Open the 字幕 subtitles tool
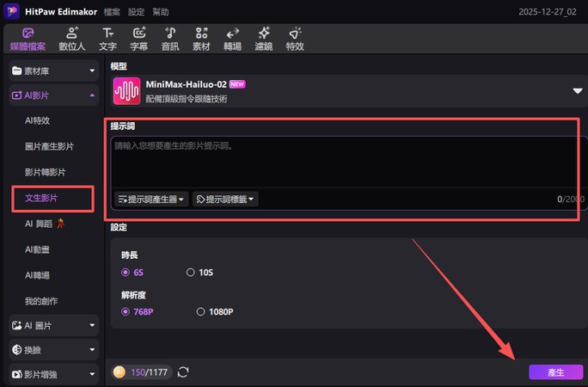The image size is (588, 387). coord(139,39)
